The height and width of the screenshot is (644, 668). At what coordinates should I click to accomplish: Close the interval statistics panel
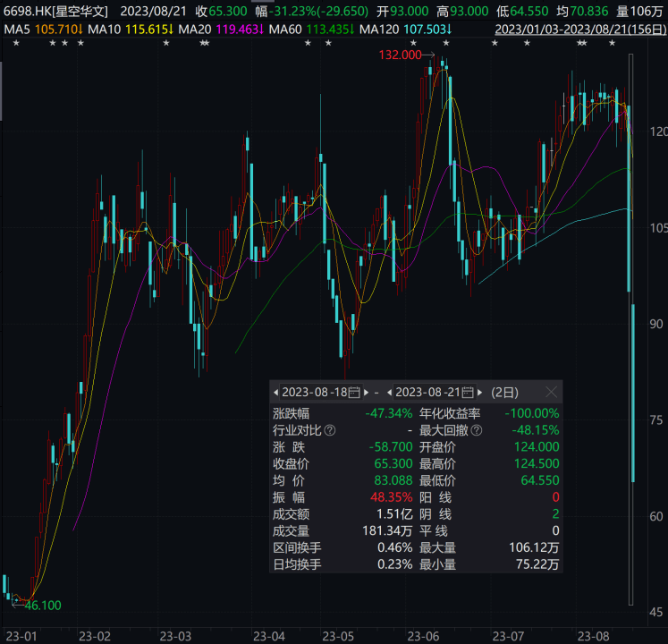552,392
